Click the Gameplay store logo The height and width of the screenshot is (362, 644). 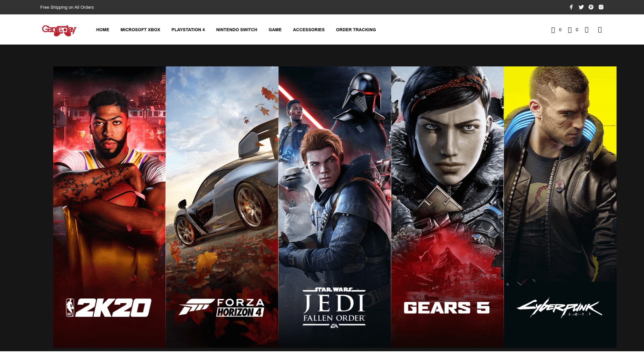pyautogui.click(x=59, y=30)
